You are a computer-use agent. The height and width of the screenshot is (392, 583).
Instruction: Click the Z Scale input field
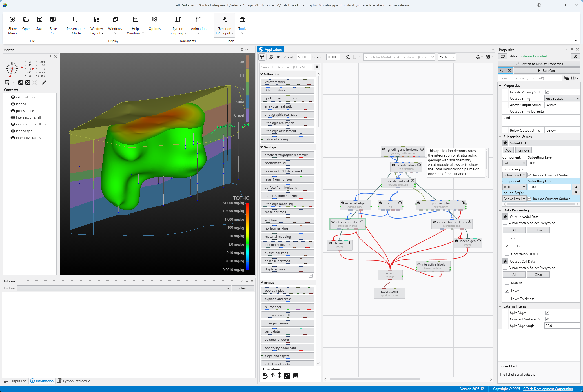tap(303, 57)
